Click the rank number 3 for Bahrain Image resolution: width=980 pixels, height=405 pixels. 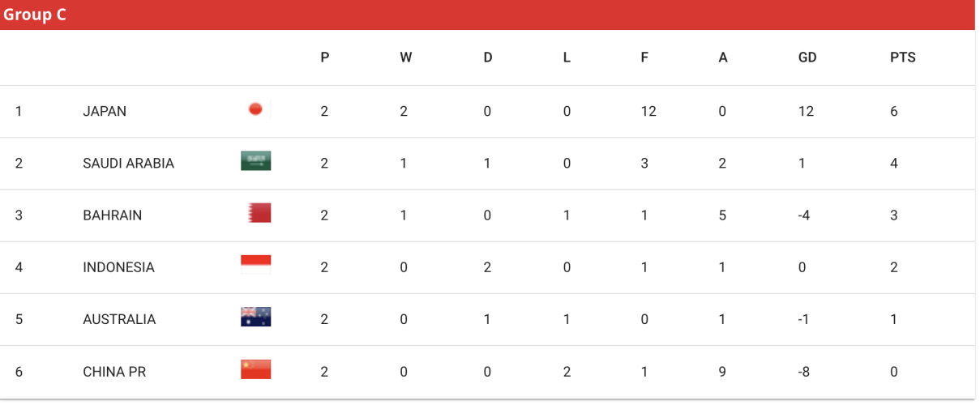click(x=19, y=215)
